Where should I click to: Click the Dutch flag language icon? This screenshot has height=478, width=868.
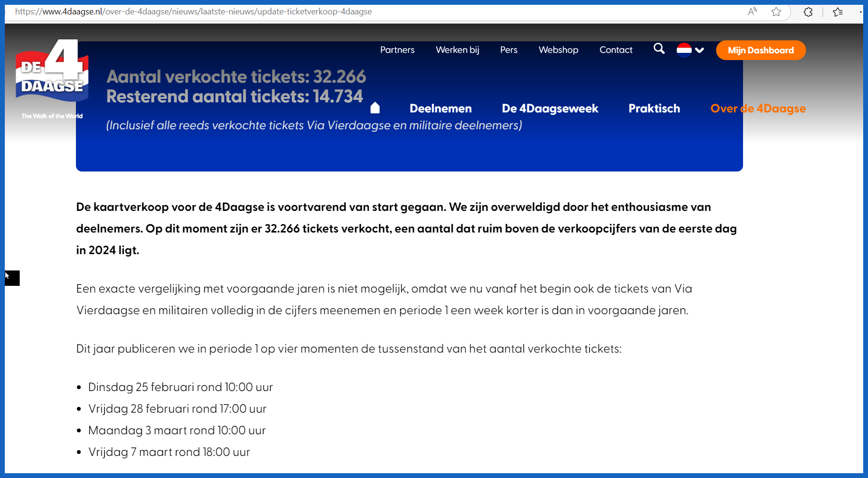[684, 50]
